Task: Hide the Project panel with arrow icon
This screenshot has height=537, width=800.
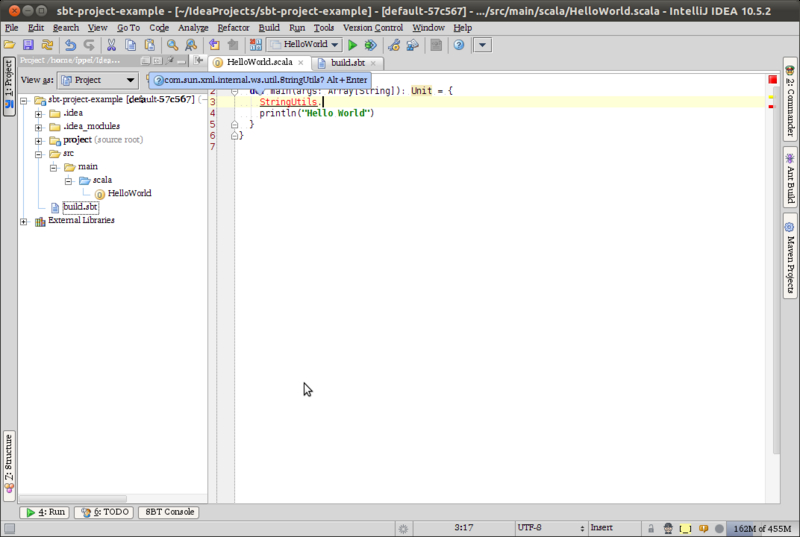Action: (x=198, y=60)
